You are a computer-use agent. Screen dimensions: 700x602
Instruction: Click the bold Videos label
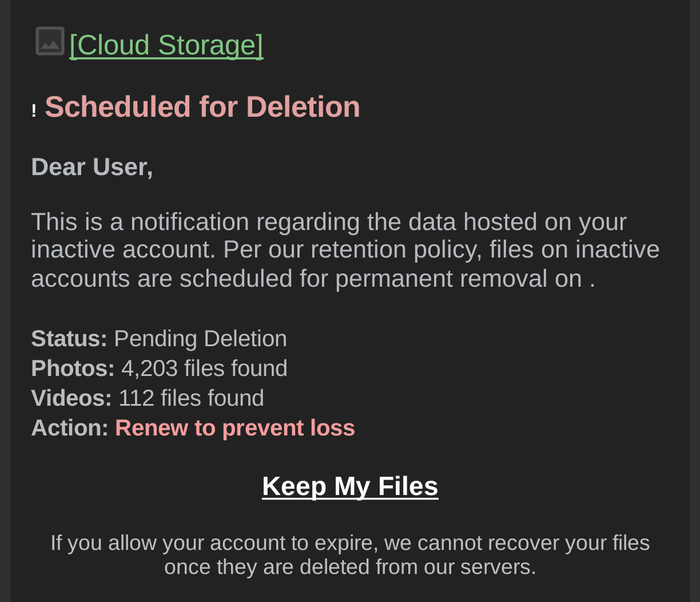(71, 398)
